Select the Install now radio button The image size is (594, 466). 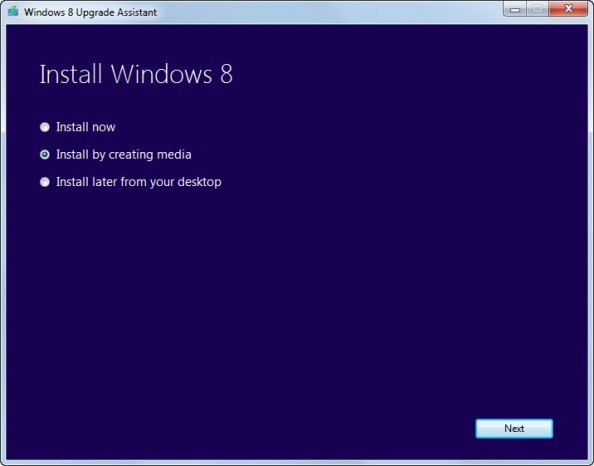pos(45,127)
